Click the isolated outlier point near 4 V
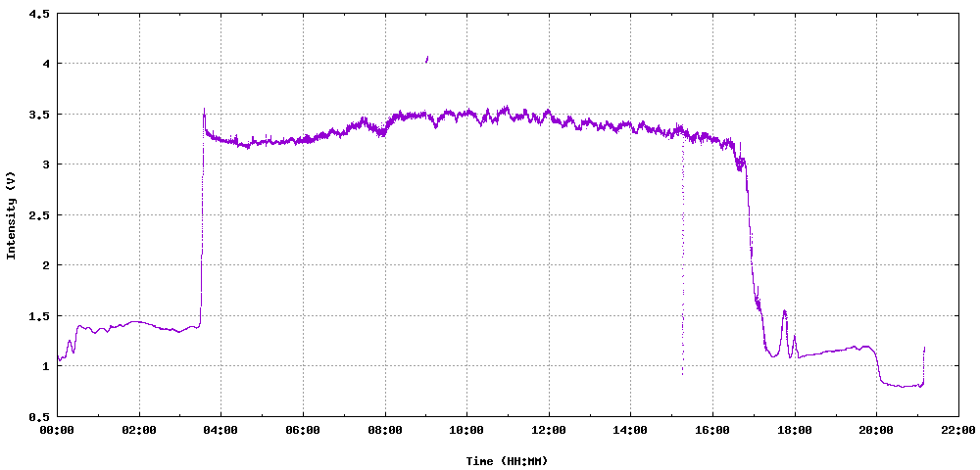The image size is (980, 470). 427,60
